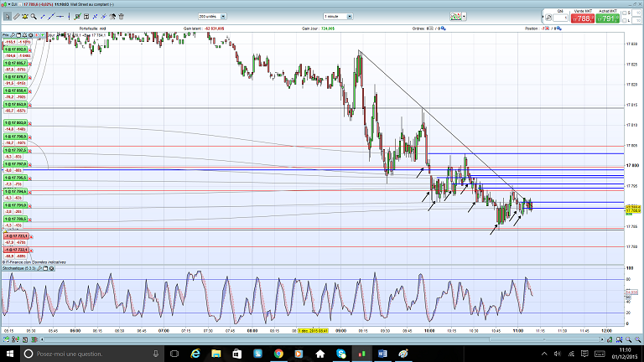This screenshot has width=644, height=362.
Task: Tick the S stop checkbox
Action: point(624,13)
